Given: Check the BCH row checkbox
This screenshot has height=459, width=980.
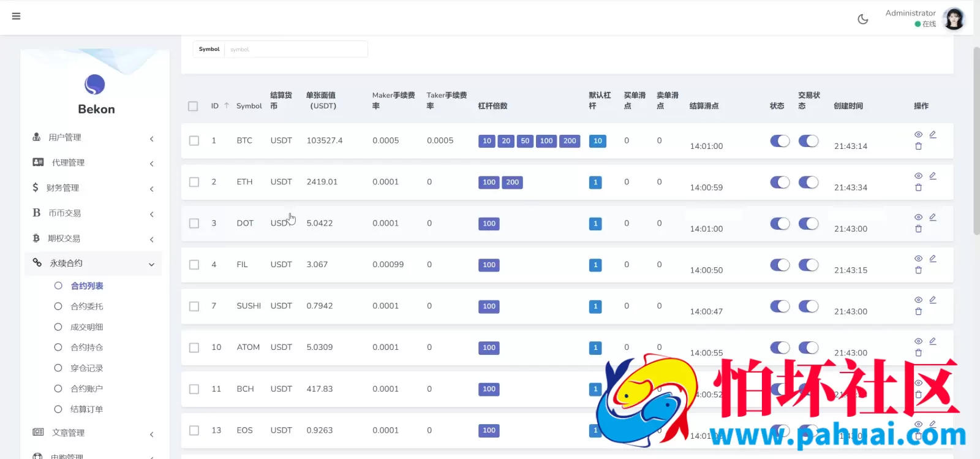Looking at the screenshot, I should pos(194,389).
